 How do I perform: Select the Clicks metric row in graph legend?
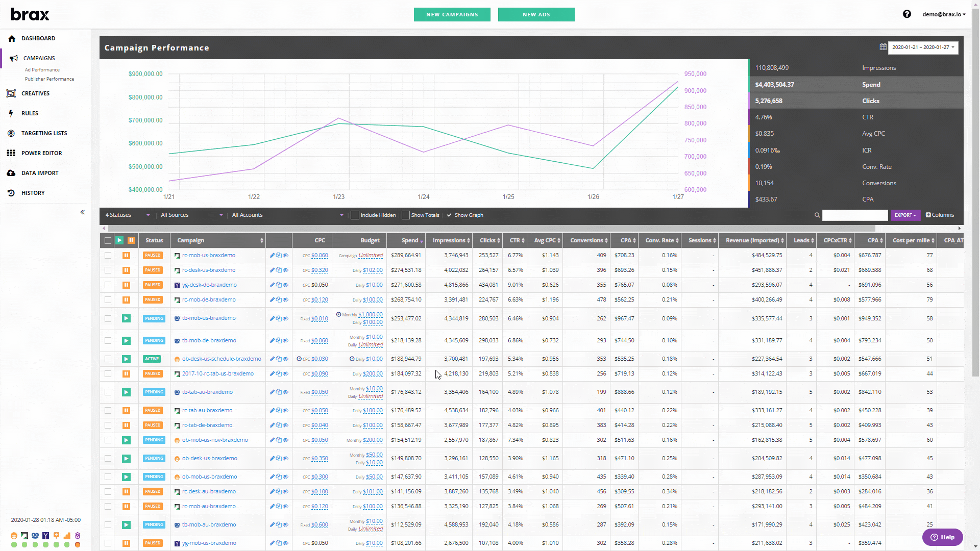(856, 101)
